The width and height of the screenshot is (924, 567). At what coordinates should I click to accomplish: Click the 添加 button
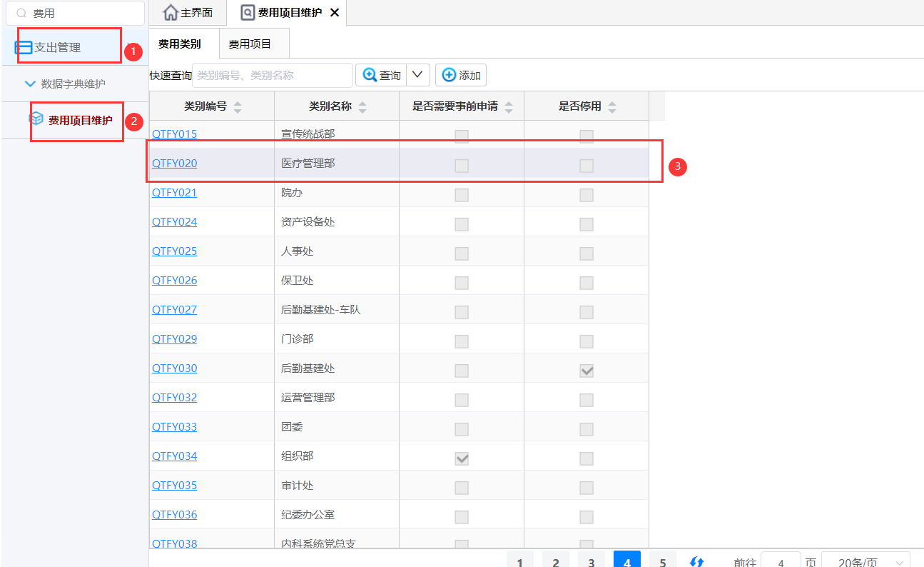tap(461, 75)
